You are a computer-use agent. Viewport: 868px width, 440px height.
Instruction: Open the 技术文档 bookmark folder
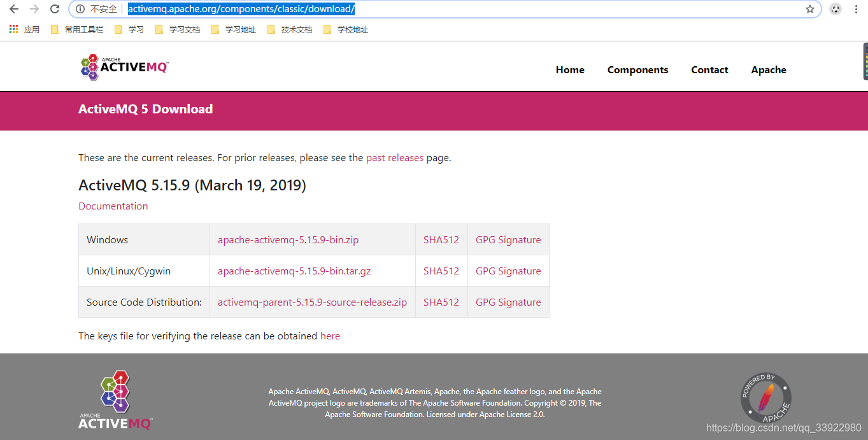[290, 29]
